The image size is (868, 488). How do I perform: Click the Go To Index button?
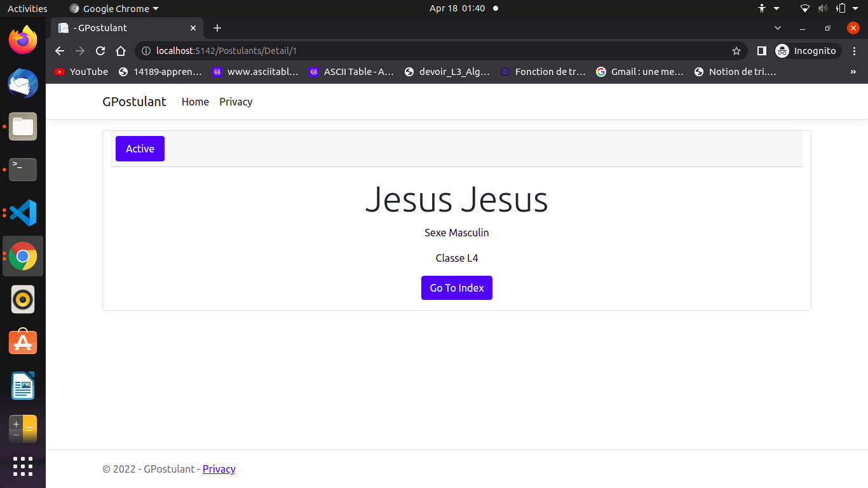coord(456,288)
